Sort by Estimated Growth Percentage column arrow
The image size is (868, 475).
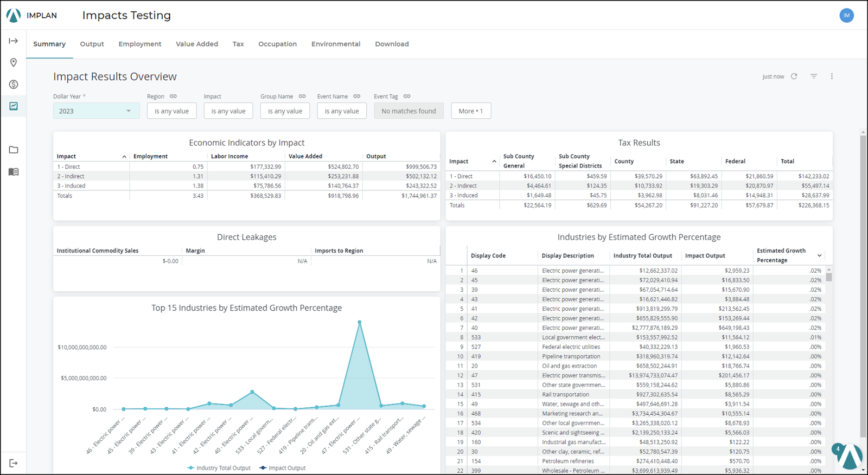pos(819,256)
